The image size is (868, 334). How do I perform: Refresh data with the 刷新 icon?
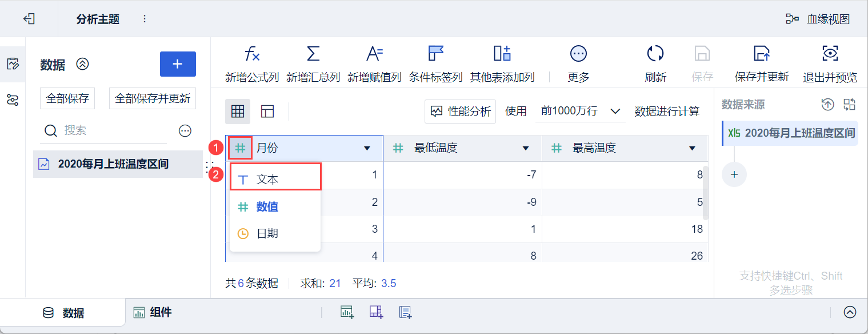click(655, 54)
